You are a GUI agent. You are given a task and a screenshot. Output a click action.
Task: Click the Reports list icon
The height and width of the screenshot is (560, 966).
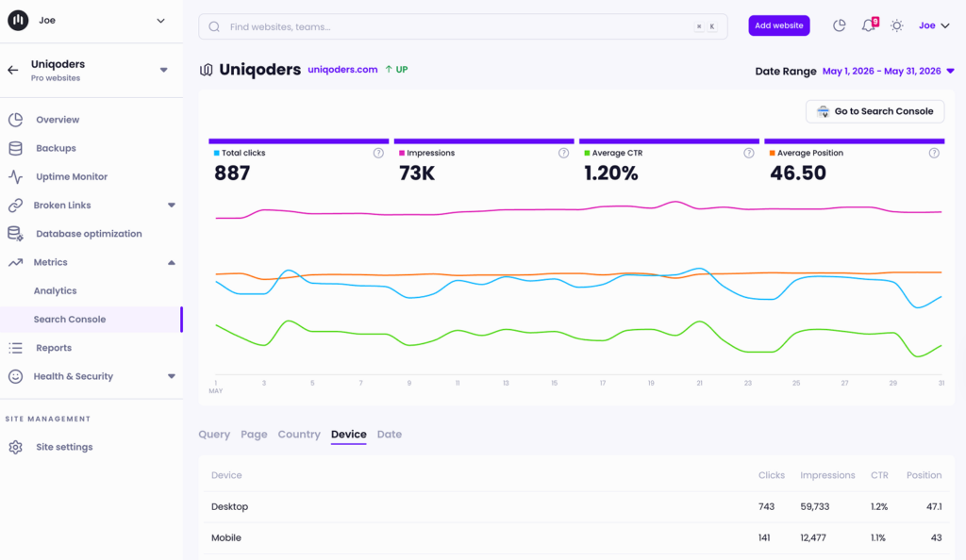(x=15, y=348)
